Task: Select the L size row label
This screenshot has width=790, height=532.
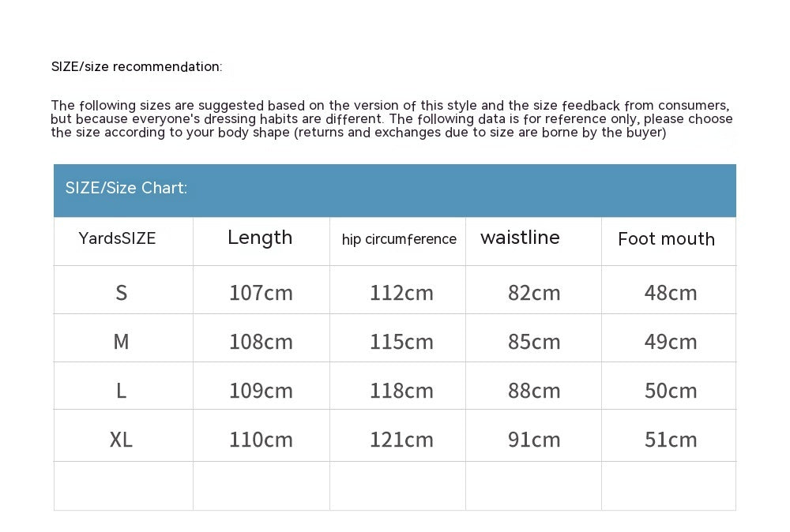Action: (121, 391)
